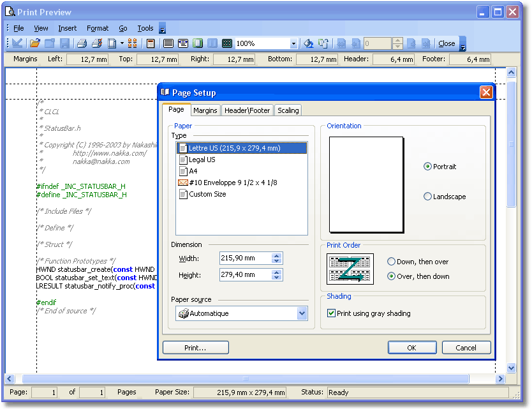Click the Close button in the toolbar
The width and height of the screenshot is (532, 411).
coord(447,43)
